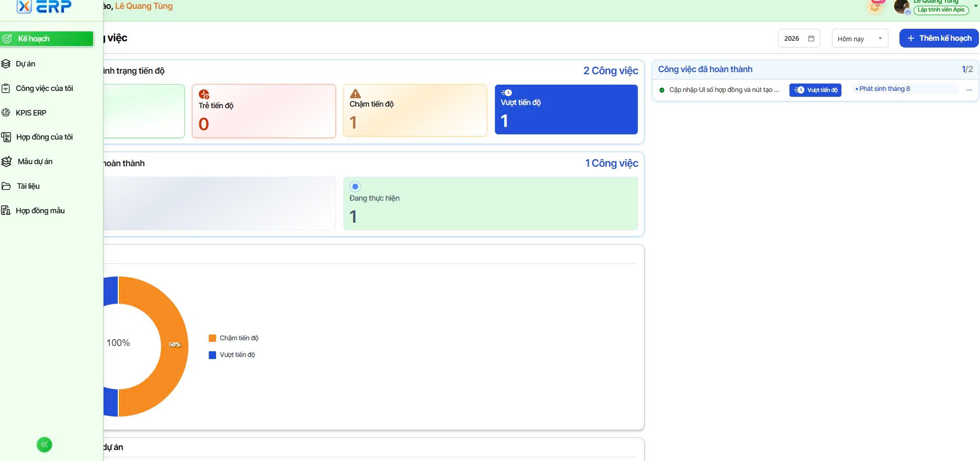This screenshot has width=980, height=461.
Task: Click the 1/2 completed counter
Action: click(x=967, y=70)
